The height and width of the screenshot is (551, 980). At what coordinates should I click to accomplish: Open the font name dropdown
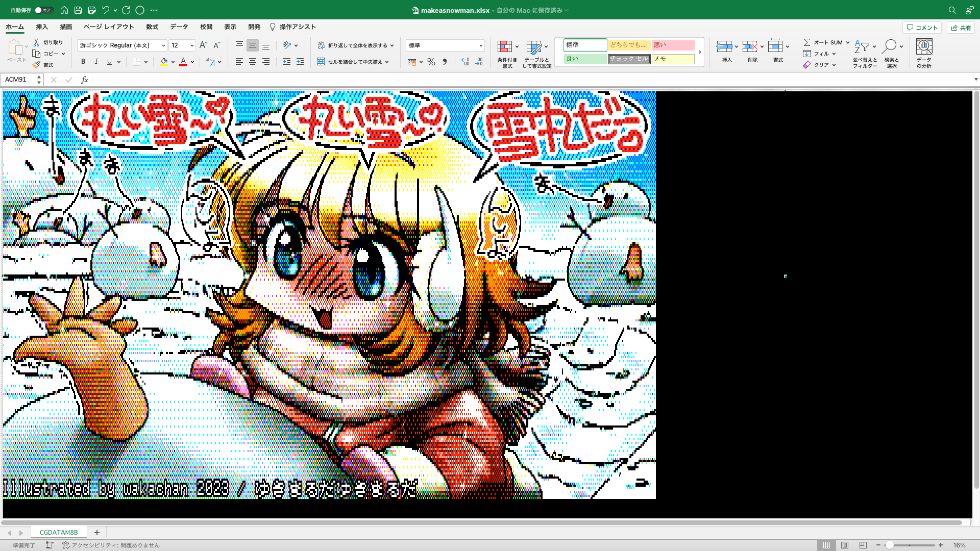point(163,45)
